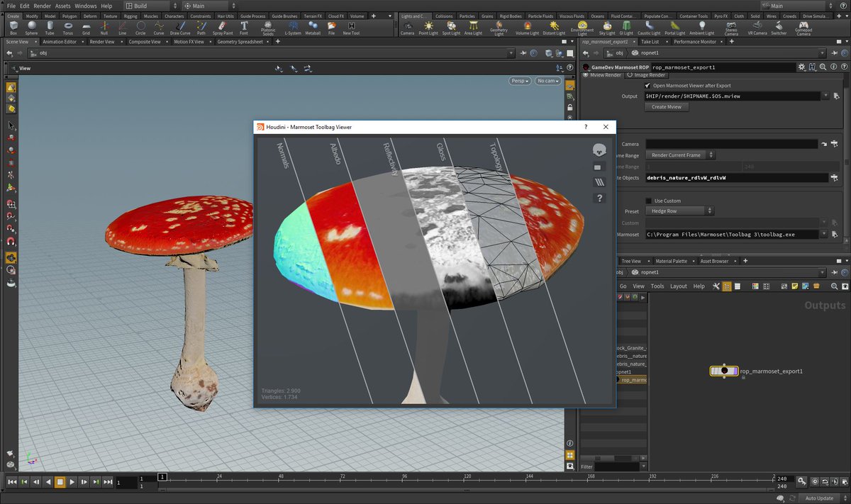This screenshot has height=504, width=851.
Task: Select the Sphere shelf tool
Action: (31, 28)
